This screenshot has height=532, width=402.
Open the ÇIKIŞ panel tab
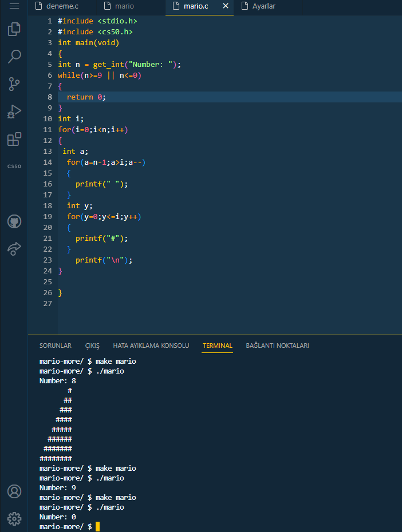tap(92, 346)
